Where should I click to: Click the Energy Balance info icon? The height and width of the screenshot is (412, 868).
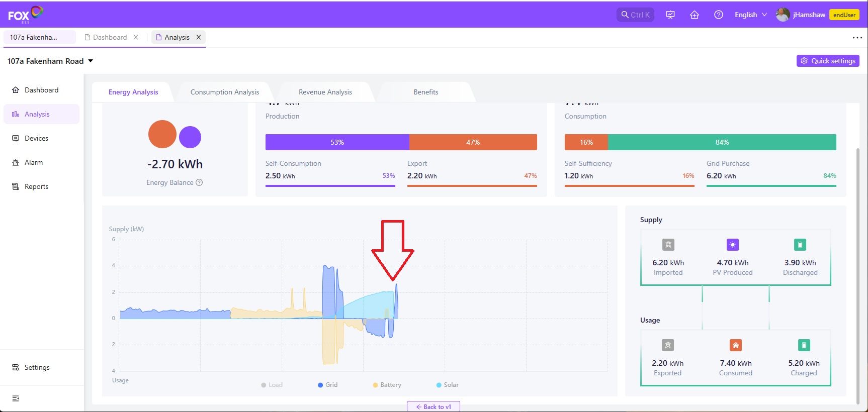199,182
